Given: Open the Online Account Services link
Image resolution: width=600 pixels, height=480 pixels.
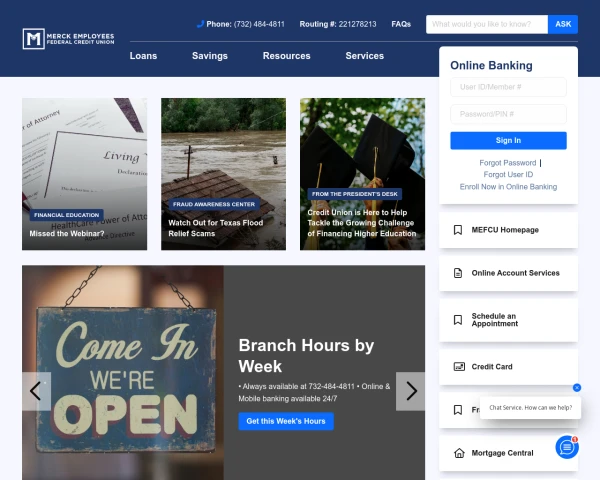Looking at the screenshot, I should (x=508, y=273).
